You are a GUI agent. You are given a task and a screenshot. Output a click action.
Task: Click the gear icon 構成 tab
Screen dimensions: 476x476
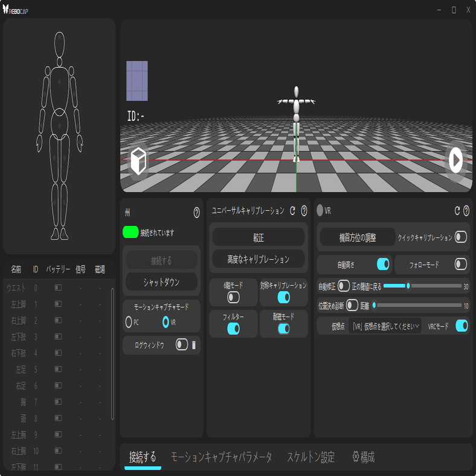(364, 457)
